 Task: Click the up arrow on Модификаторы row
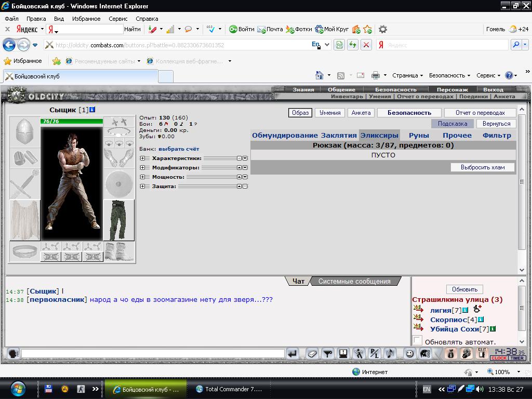coord(239,168)
